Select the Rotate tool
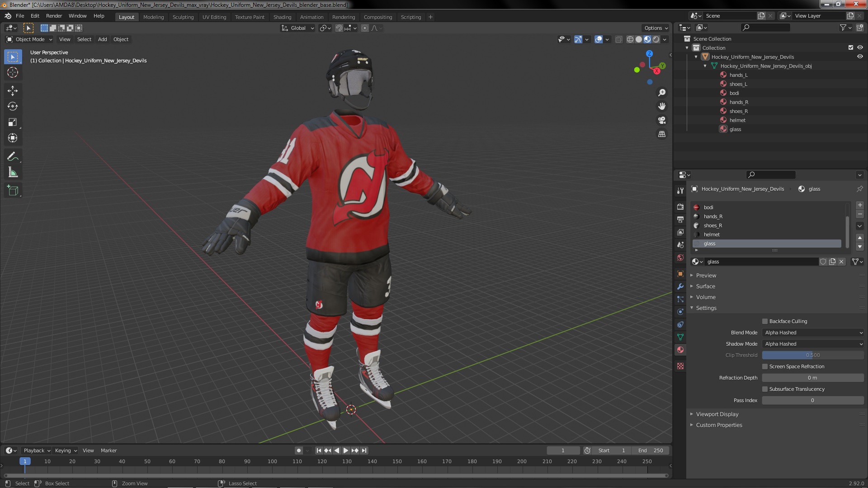This screenshot has height=488, width=868. tap(13, 107)
